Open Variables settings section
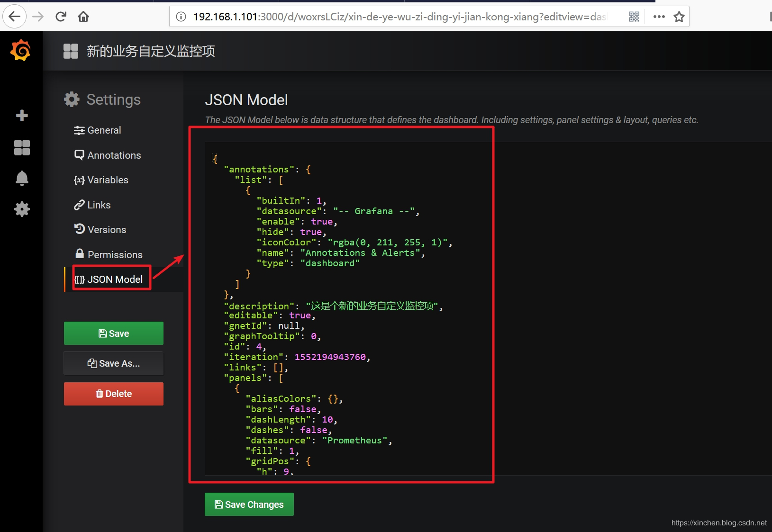 [x=101, y=180]
